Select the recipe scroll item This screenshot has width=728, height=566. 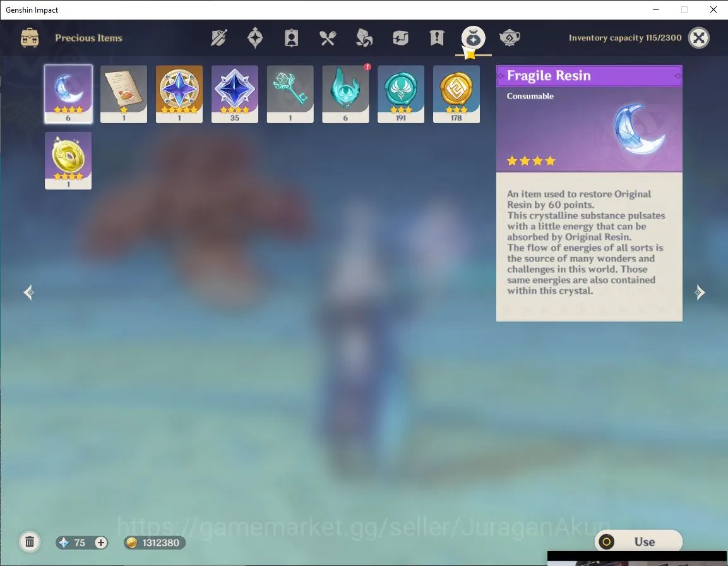click(124, 94)
